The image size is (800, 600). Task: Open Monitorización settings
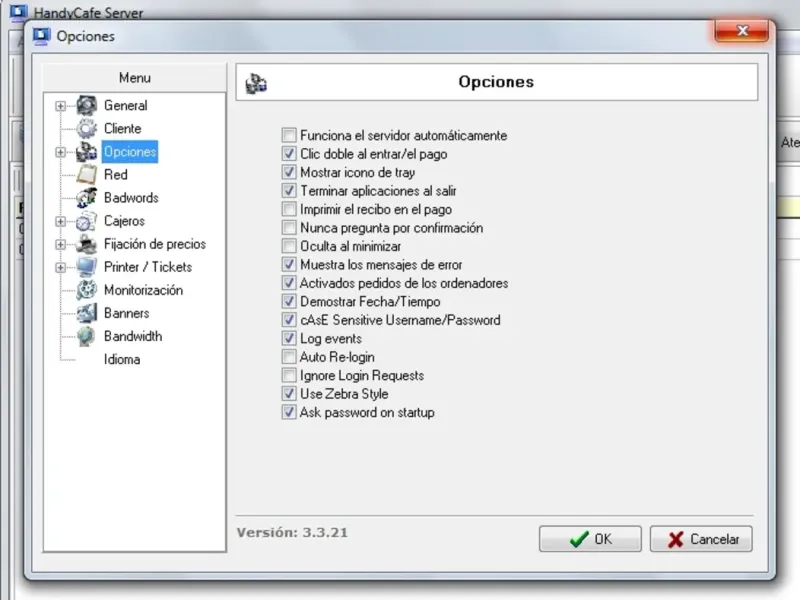coord(143,290)
